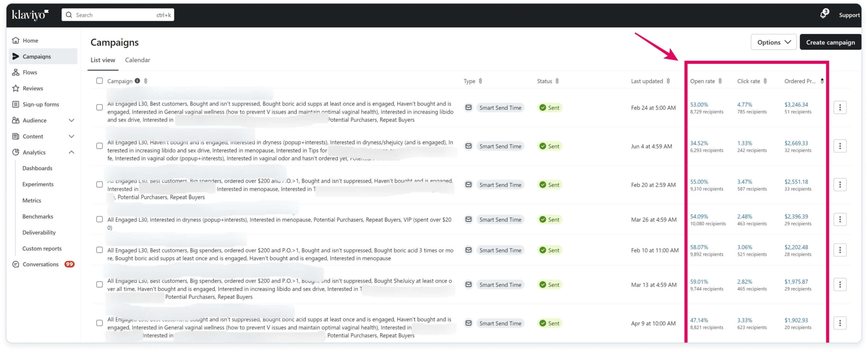Sort by Open rate column arrows
The height and width of the screenshot is (352, 868).
point(720,81)
